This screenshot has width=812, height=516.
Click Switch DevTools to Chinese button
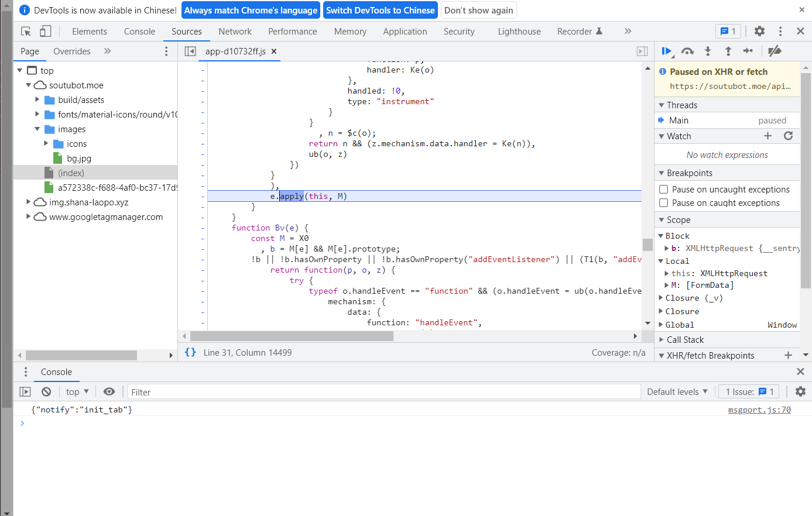381,10
